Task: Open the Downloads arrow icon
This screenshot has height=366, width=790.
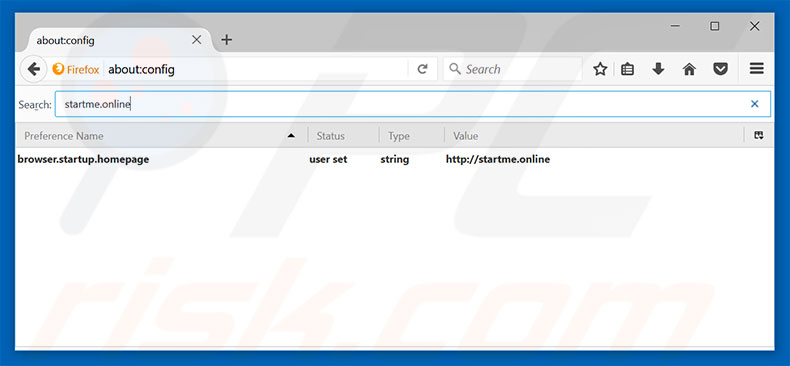Action: 658,69
